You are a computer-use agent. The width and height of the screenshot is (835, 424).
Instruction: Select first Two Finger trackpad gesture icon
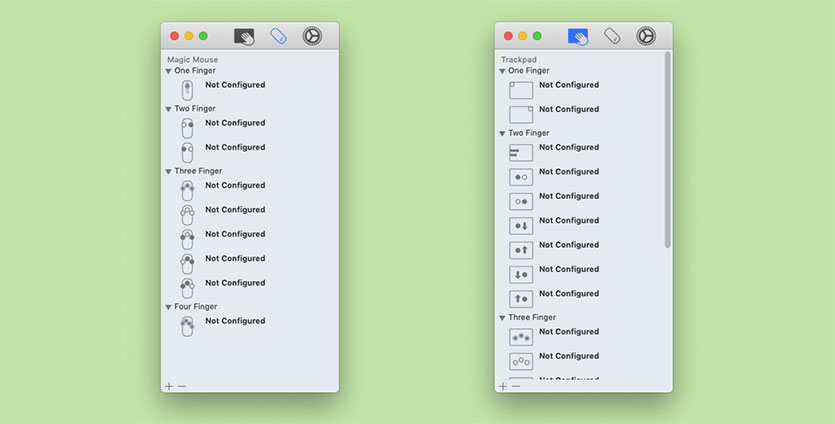coord(520,152)
